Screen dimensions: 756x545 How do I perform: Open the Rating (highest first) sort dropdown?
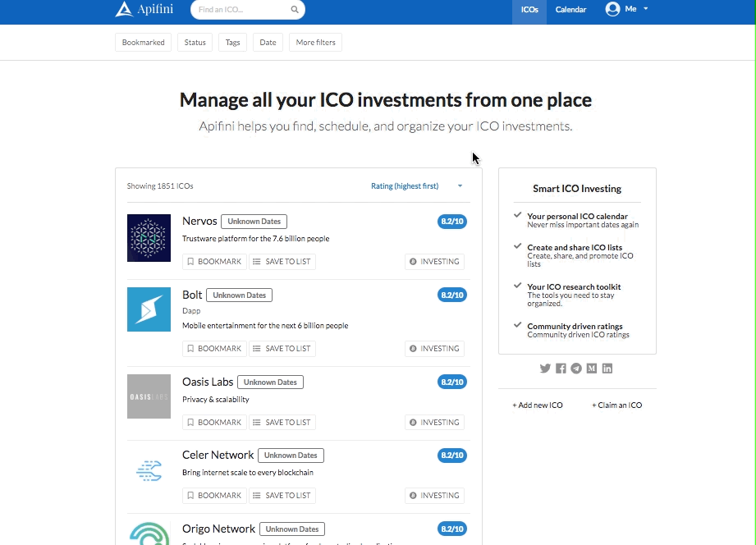click(416, 185)
